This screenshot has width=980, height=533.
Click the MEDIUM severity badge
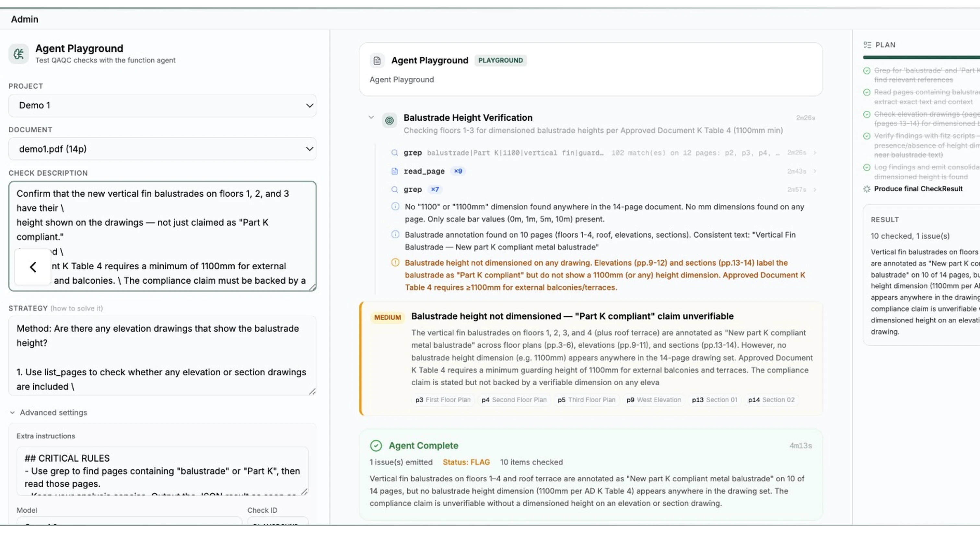(387, 317)
